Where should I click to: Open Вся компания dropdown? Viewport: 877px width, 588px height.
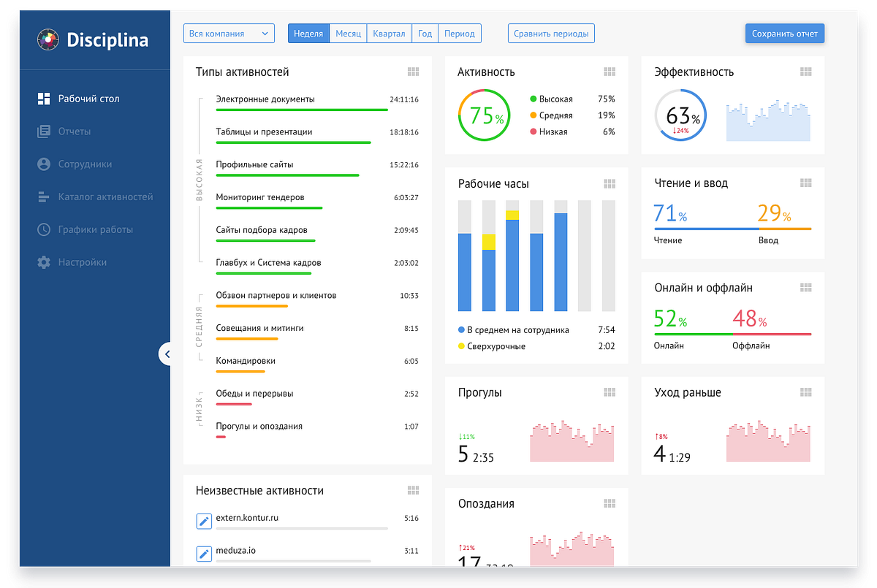[229, 34]
